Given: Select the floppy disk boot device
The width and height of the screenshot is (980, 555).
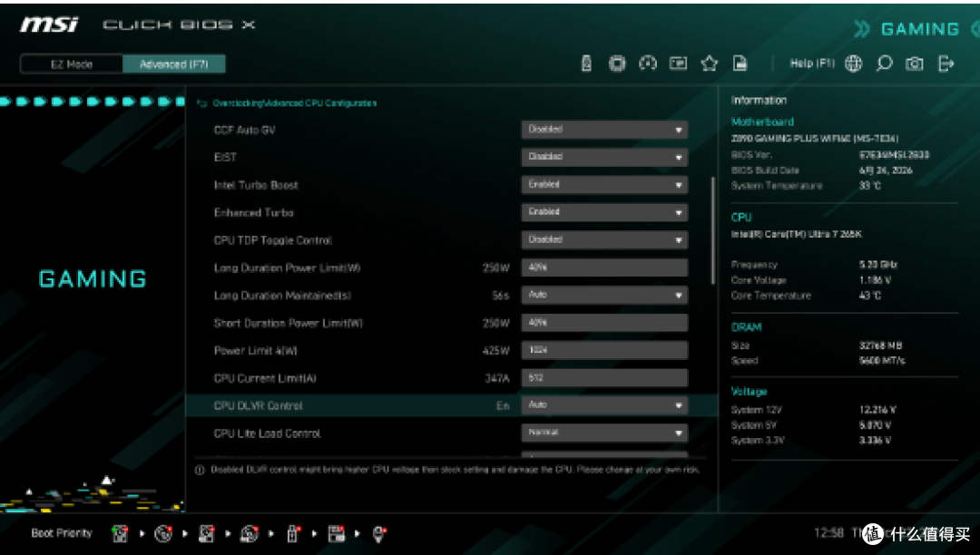Looking at the screenshot, I should coord(337,533).
